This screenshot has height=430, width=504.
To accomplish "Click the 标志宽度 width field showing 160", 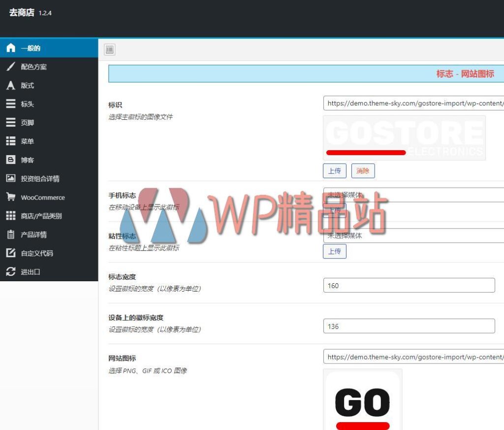I will (x=409, y=285).
